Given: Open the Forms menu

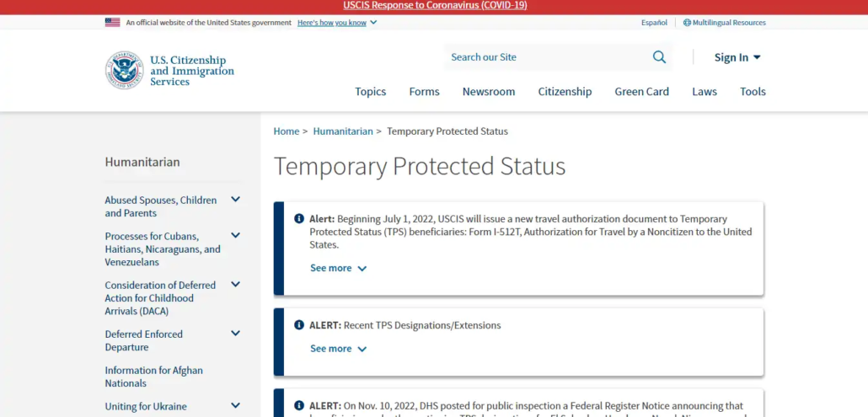Looking at the screenshot, I should [x=424, y=92].
